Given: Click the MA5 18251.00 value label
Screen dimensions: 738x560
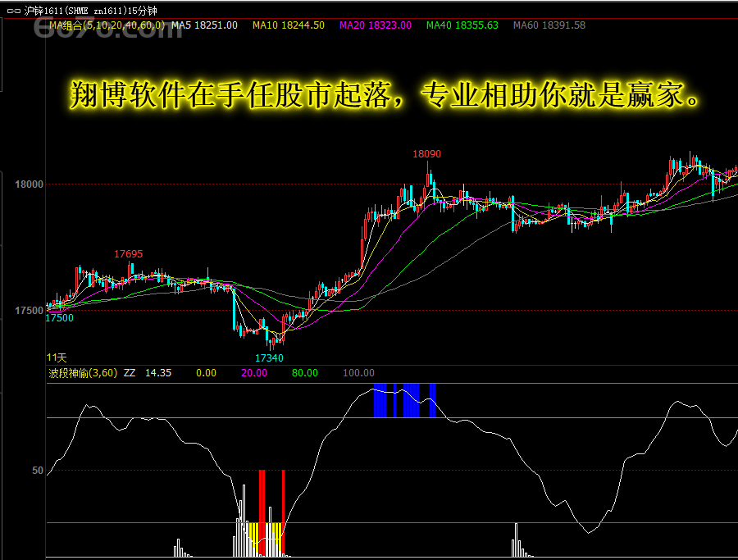Looking at the screenshot, I should pos(204,25).
